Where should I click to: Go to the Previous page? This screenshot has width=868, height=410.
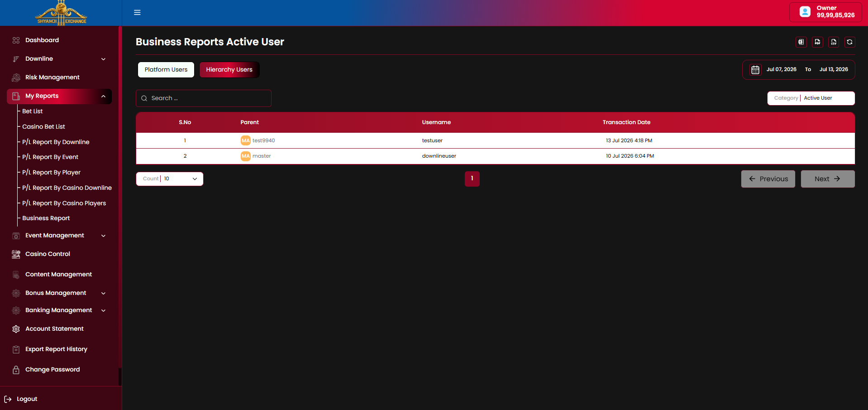tap(768, 179)
